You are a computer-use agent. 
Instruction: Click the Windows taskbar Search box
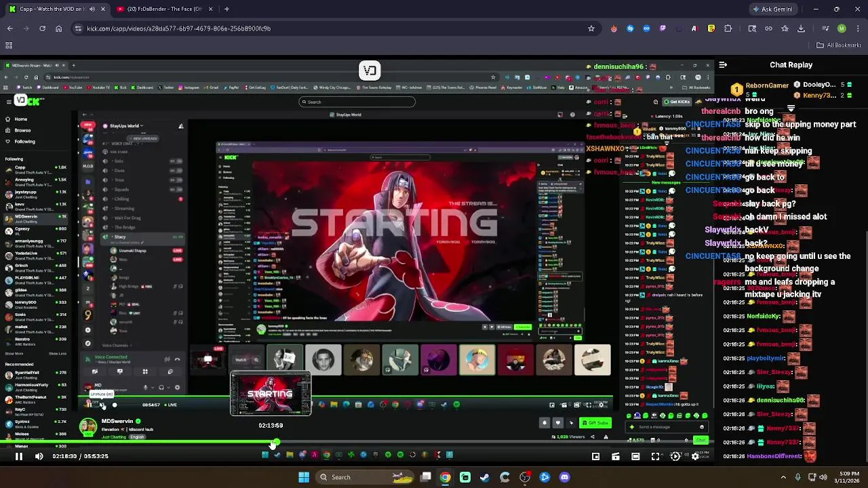pyautogui.click(x=366, y=477)
